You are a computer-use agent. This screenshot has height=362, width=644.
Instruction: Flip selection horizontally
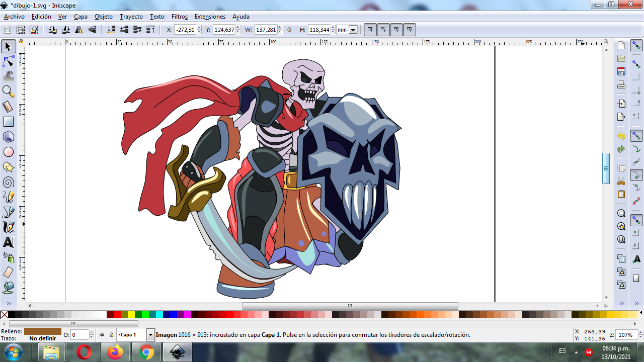(79, 30)
